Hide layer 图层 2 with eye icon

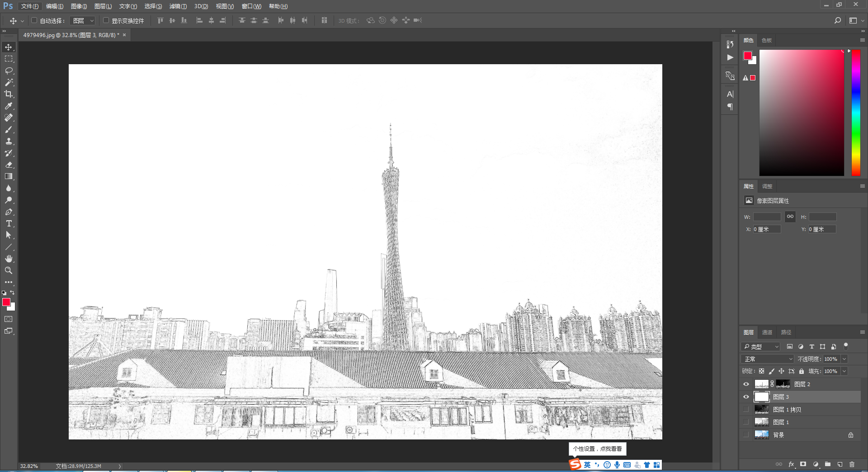(x=746, y=384)
